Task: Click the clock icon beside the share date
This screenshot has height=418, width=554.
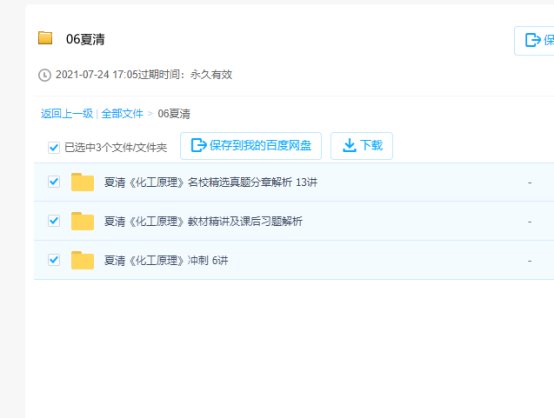Action: pos(45,75)
